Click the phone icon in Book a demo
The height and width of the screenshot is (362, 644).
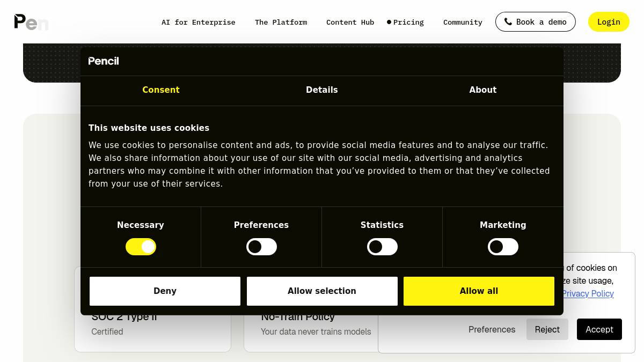coord(508,21)
